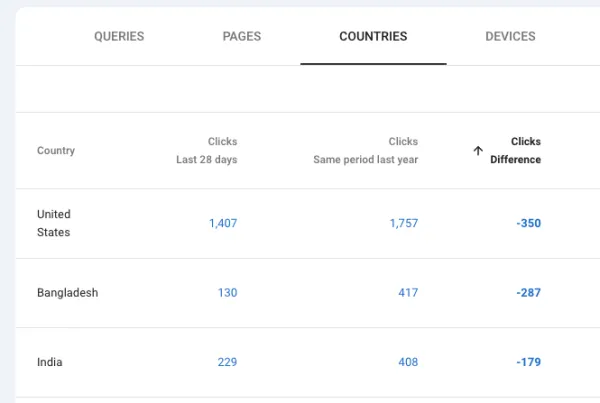Sort by Clicks Last 28 days header
Screen dimensions: 600x403
pyautogui.click(x=207, y=150)
